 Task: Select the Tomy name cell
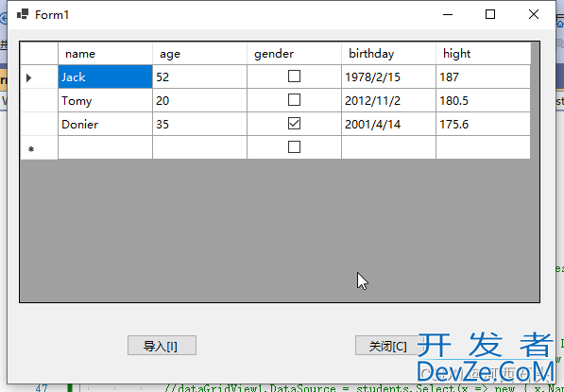click(105, 100)
